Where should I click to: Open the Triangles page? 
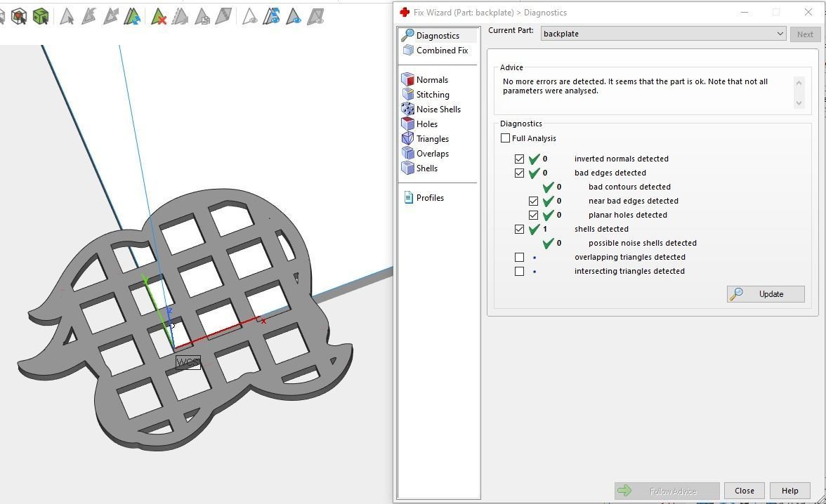coord(433,138)
